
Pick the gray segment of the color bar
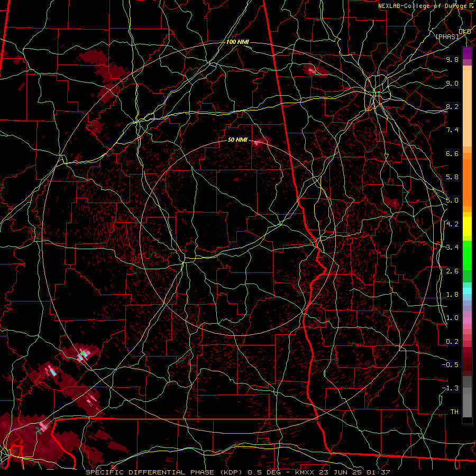[467, 398]
